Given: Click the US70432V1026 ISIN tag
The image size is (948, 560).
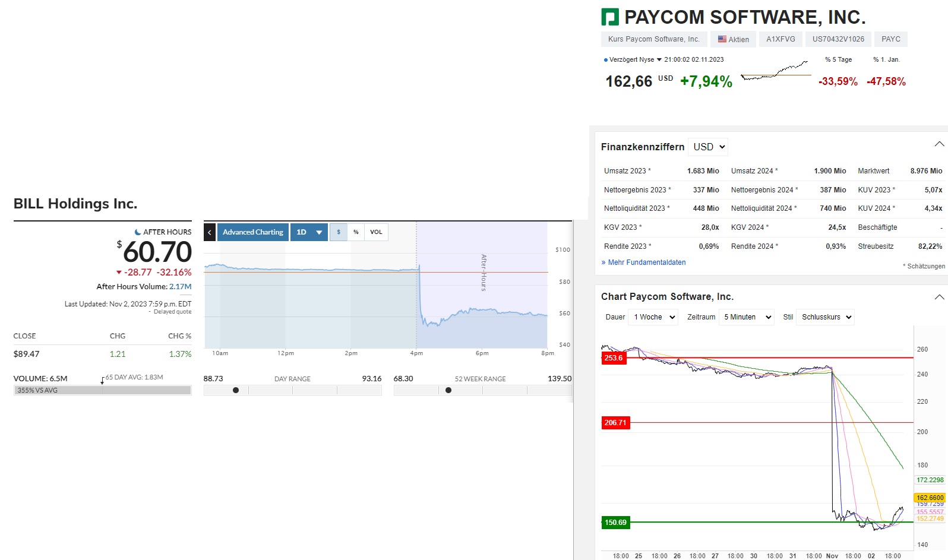Looking at the screenshot, I should pos(838,39).
